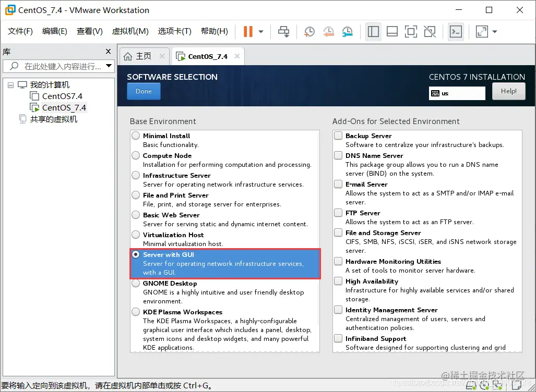Select Minimal Install radio button

136,136
